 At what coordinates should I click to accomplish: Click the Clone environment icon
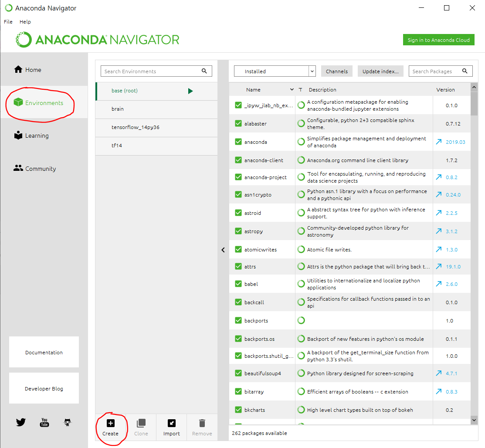coord(141,423)
